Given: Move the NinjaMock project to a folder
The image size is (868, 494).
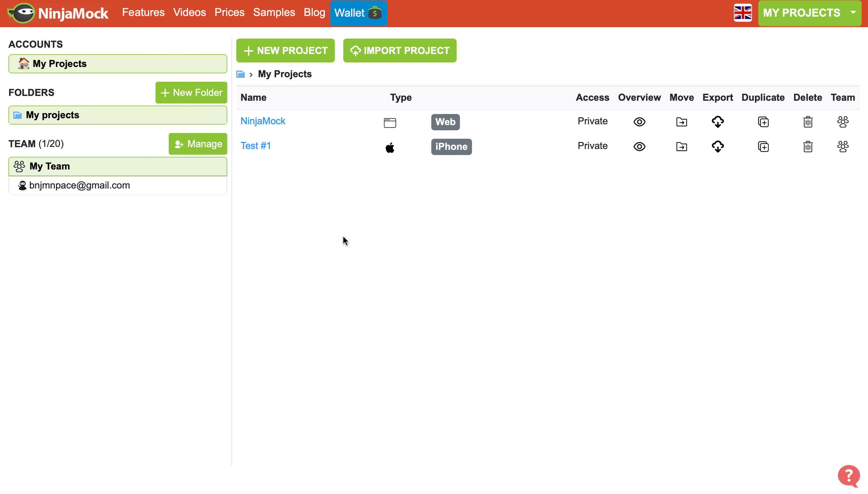Looking at the screenshot, I should coord(682,122).
